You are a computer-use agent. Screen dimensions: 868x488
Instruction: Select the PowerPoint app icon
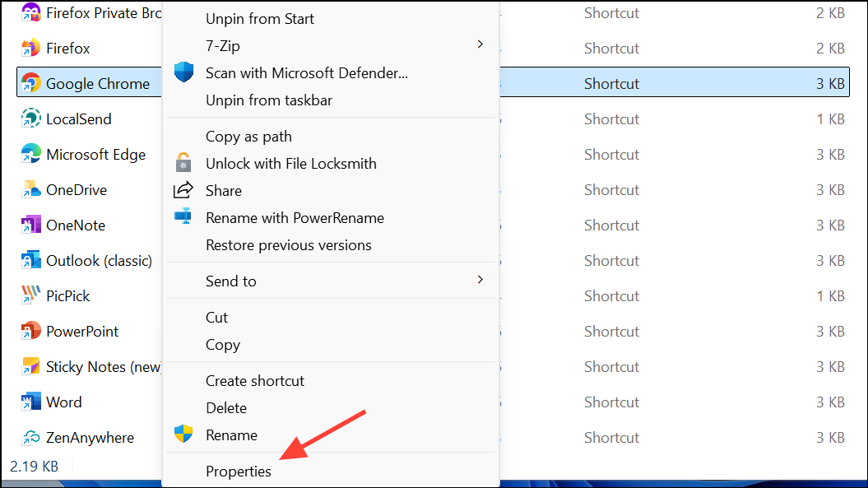coord(30,332)
